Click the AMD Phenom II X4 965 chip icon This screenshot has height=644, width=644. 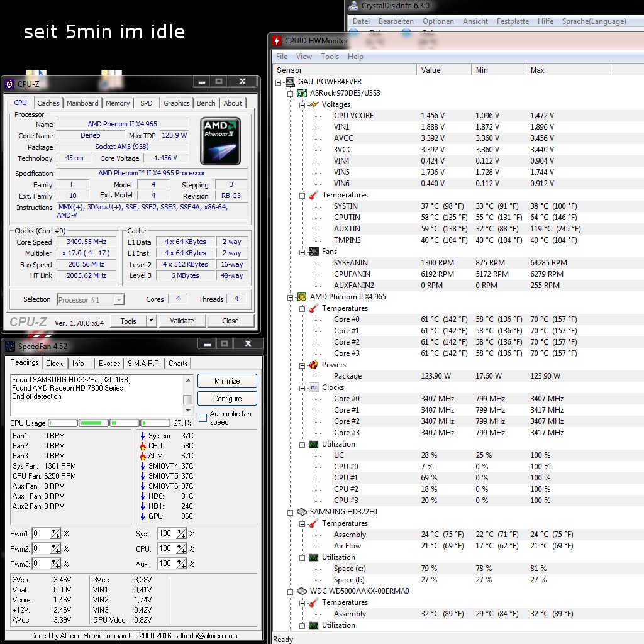302,297
